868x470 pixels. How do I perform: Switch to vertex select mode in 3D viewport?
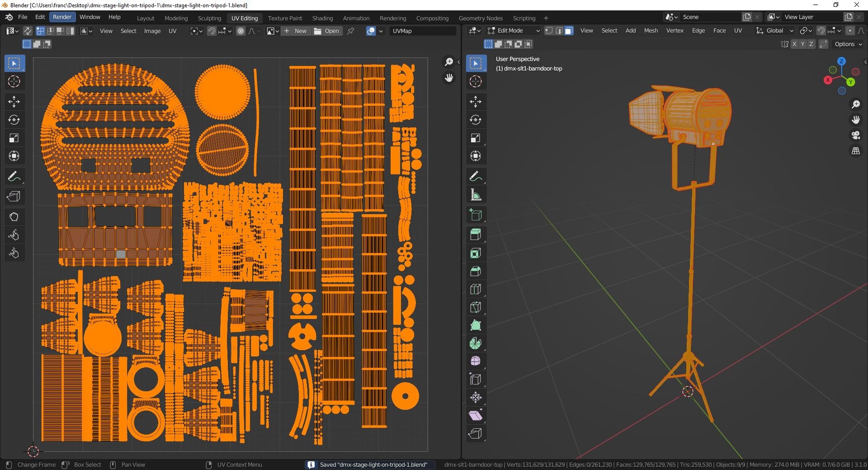(548, 31)
